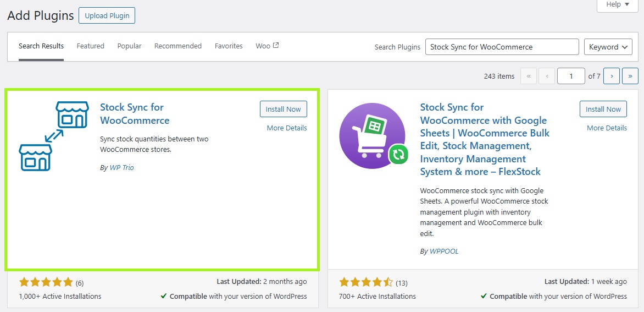
Task: Open the WP Trio author link
Action: click(121, 168)
